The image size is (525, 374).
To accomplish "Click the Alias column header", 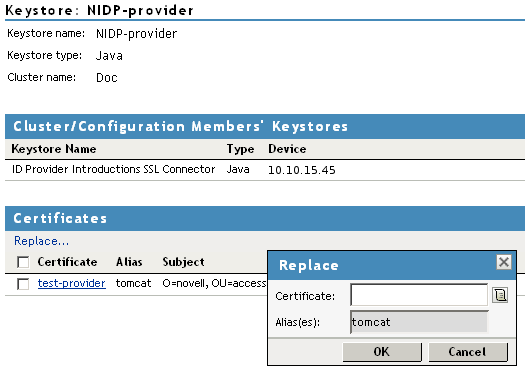I will coord(129,262).
